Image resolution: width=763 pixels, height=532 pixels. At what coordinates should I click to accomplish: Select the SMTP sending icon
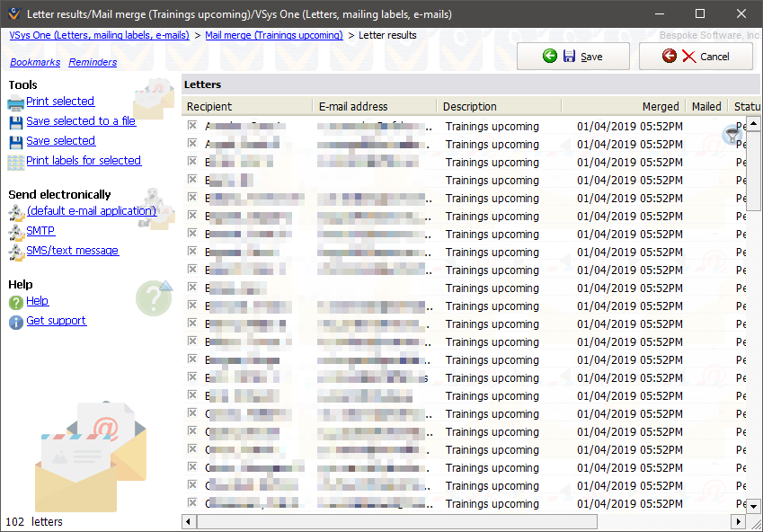pos(15,231)
